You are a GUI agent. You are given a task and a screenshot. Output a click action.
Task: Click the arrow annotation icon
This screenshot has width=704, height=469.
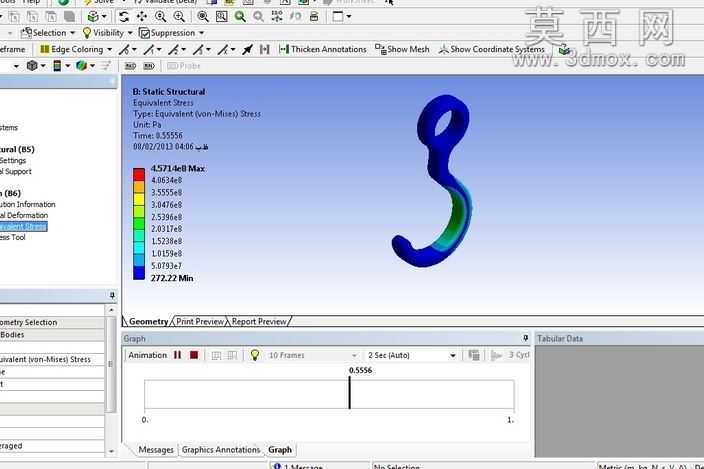247,49
